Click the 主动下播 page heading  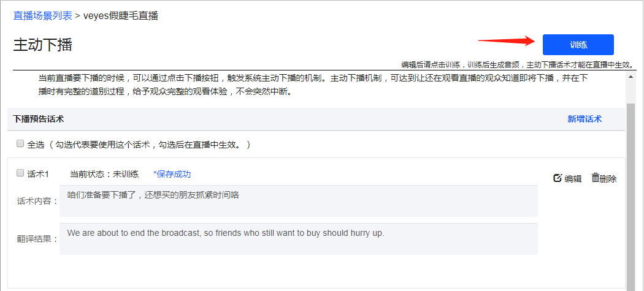43,45
